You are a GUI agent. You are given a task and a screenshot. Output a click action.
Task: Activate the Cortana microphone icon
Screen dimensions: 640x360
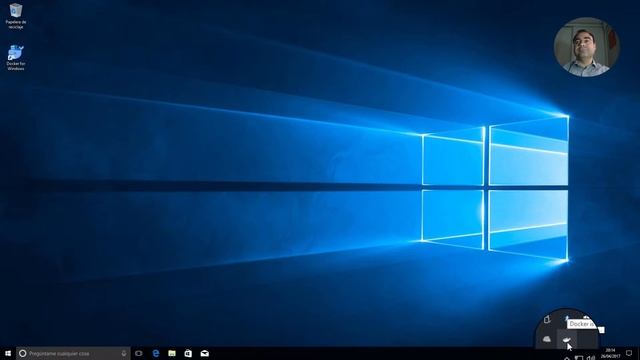point(124,353)
